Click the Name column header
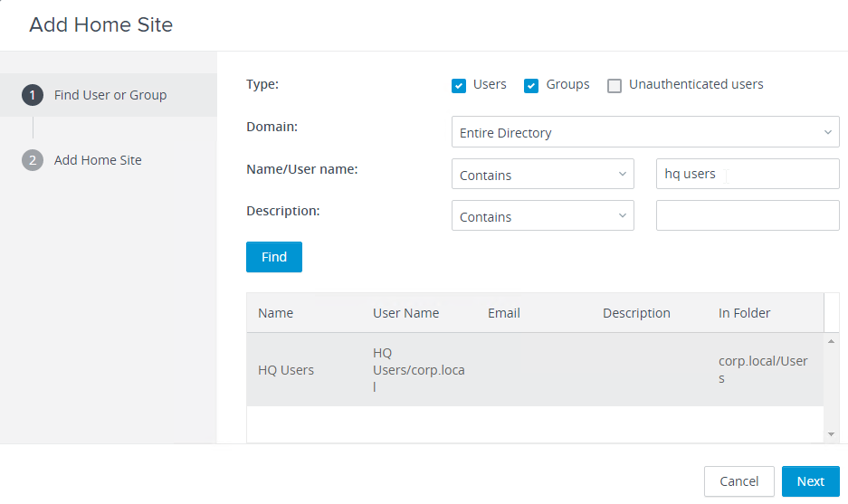 coord(275,313)
